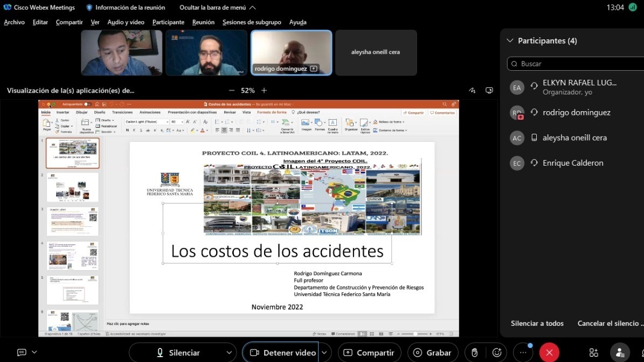Click the PowerPoint Comentarios button
This screenshot has height=362, width=644.
pyautogui.click(x=442, y=113)
